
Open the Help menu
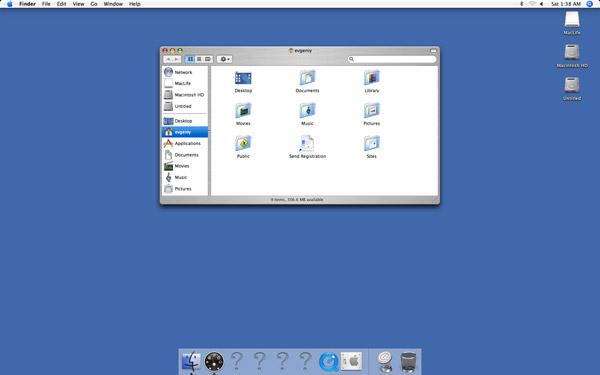pos(134,4)
